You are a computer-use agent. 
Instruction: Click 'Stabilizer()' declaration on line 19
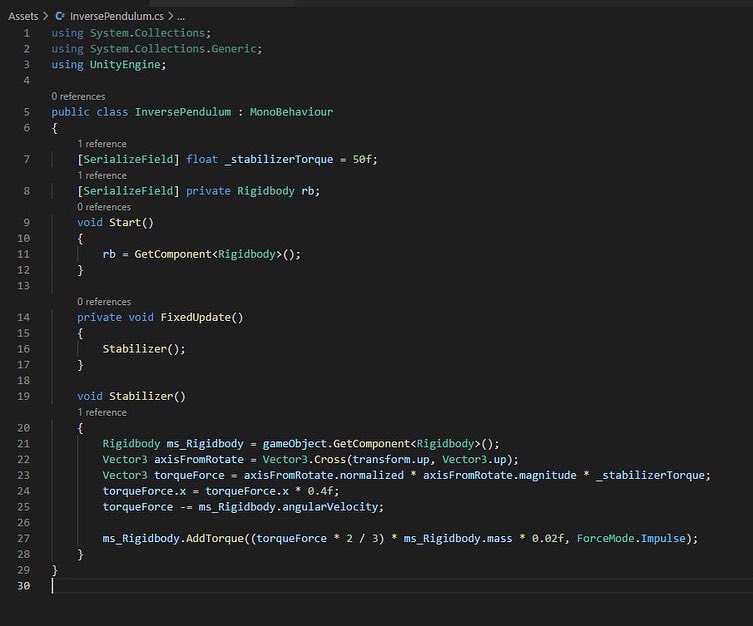tap(147, 397)
